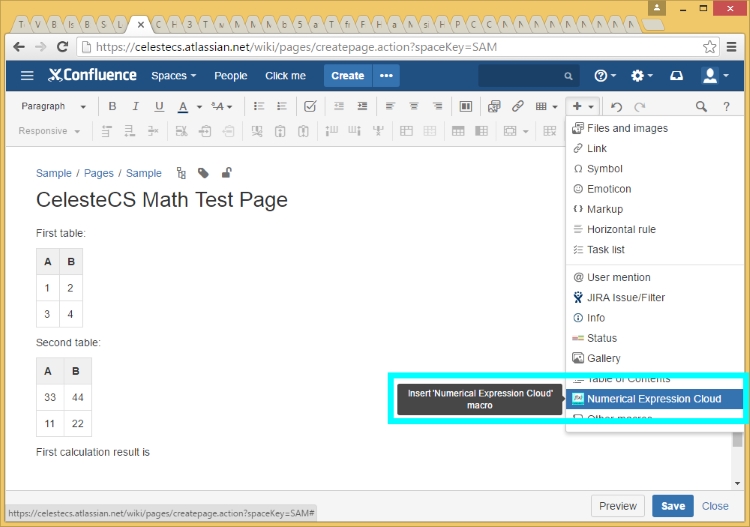Open editor help question mark

point(726,106)
